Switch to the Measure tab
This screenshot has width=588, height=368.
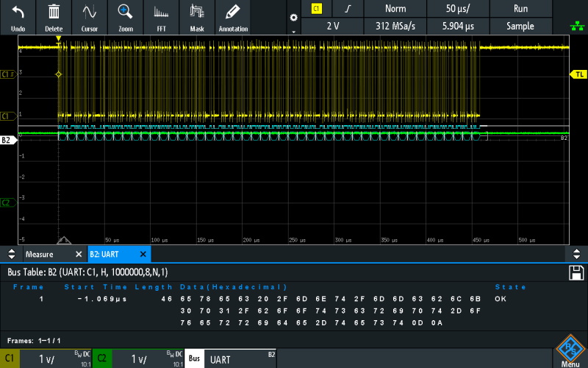pyautogui.click(x=40, y=254)
